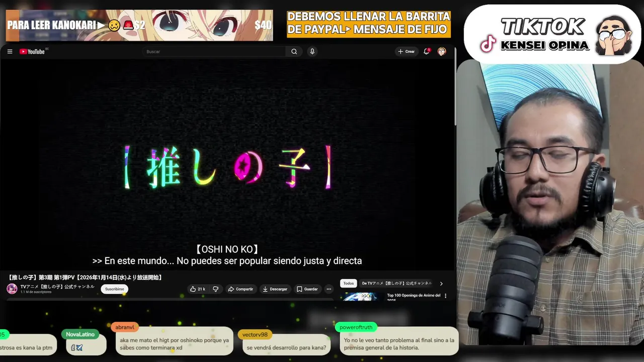Image resolution: width=644 pixels, height=362 pixels.
Task: Click the video title text
Action: pyautogui.click(x=85, y=278)
